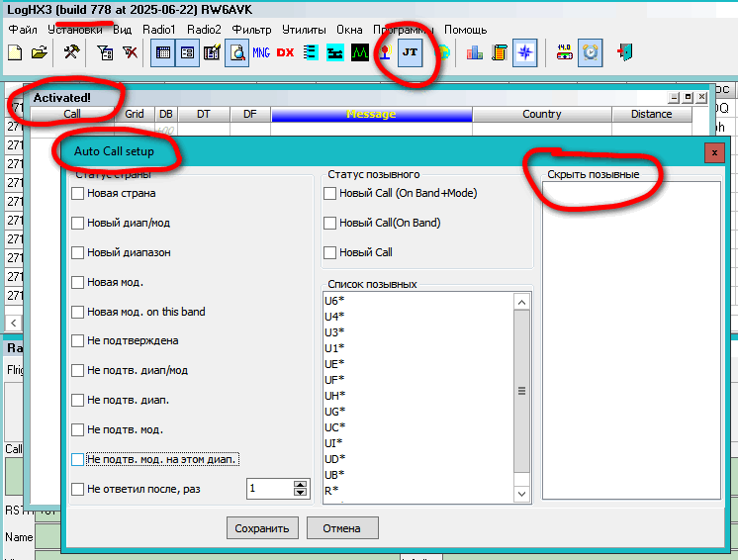The width and height of the screenshot is (738, 560).
Task: Enable the 'Новая страна' checkbox
Action: (78, 194)
